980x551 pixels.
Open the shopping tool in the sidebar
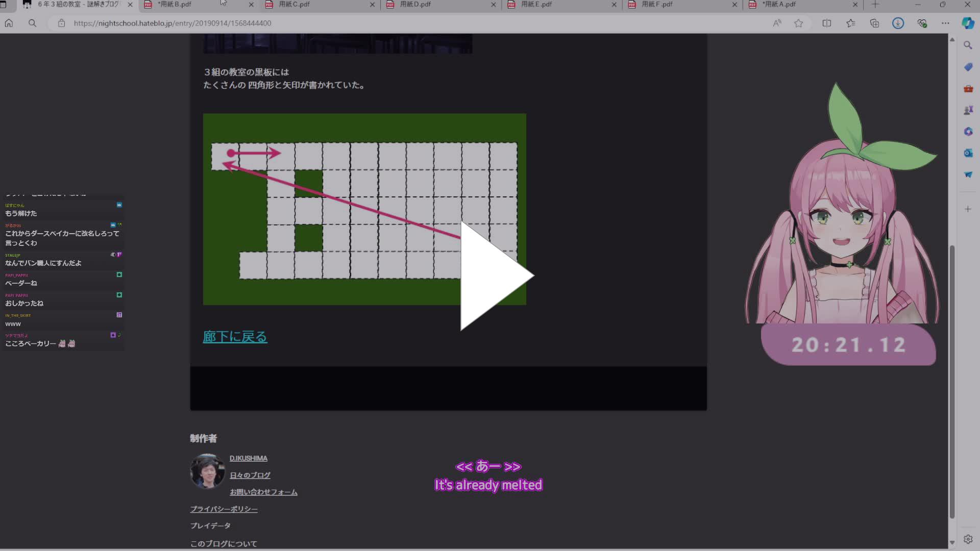968,66
